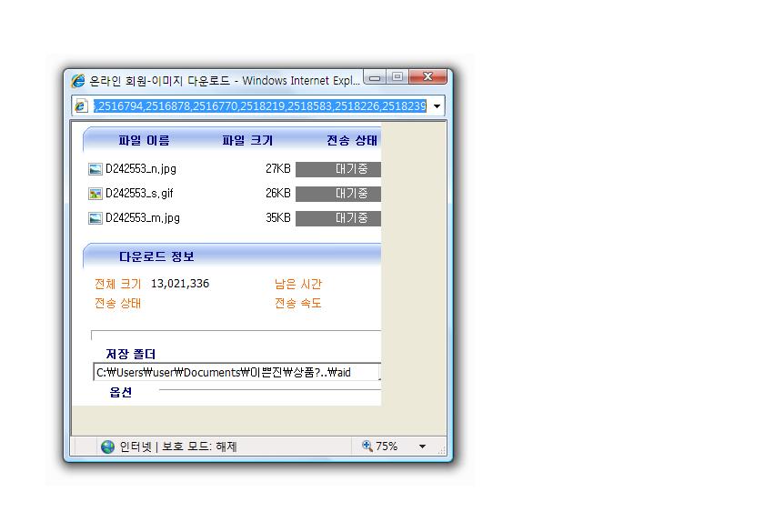The width and height of the screenshot is (764, 532).
Task: Click the total size value 13,021,336
Action: coord(180,284)
